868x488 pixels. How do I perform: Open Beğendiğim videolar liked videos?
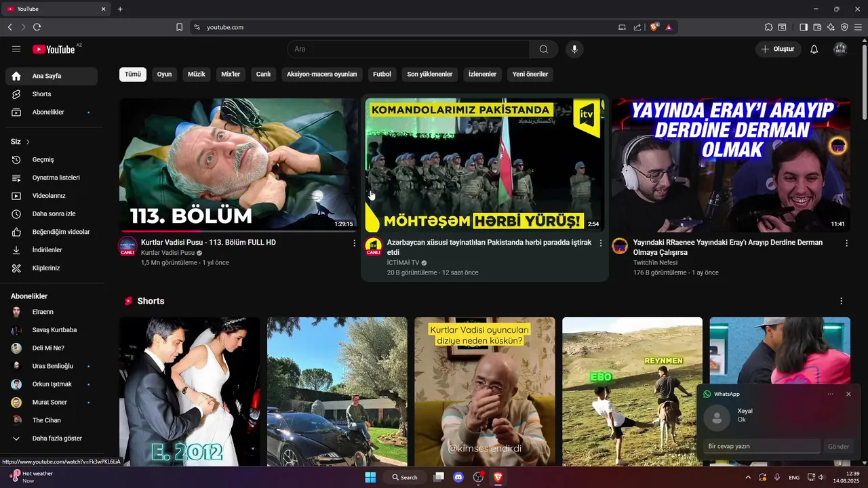click(52, 232)
